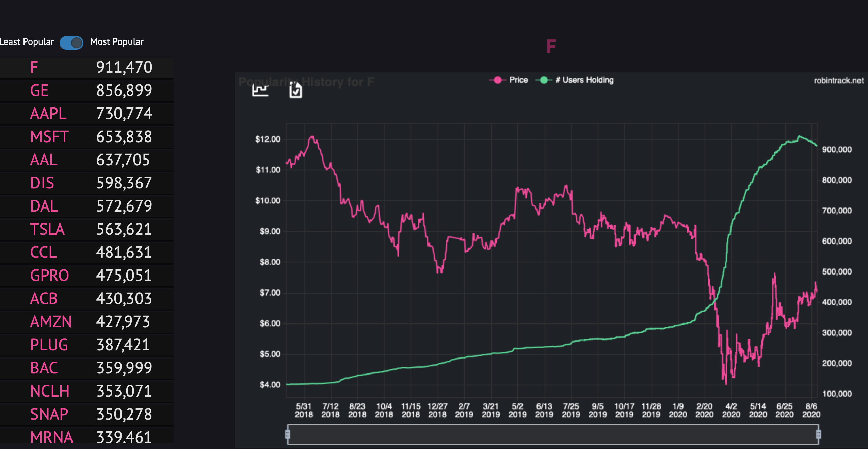Screen dimensions: 868x449
Task: Click the robintrack.net label
Action: tap(839, 81)
